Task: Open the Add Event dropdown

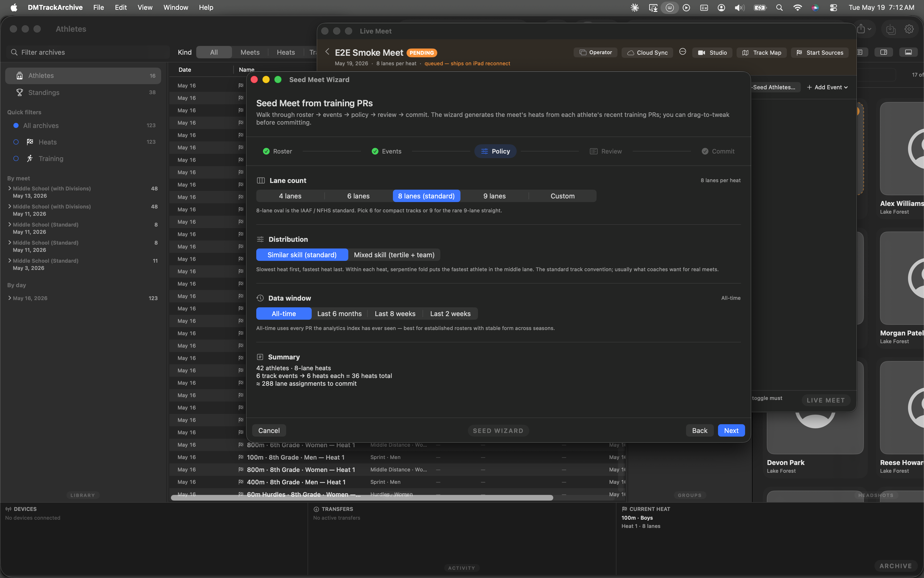Action: click(827, 87)
